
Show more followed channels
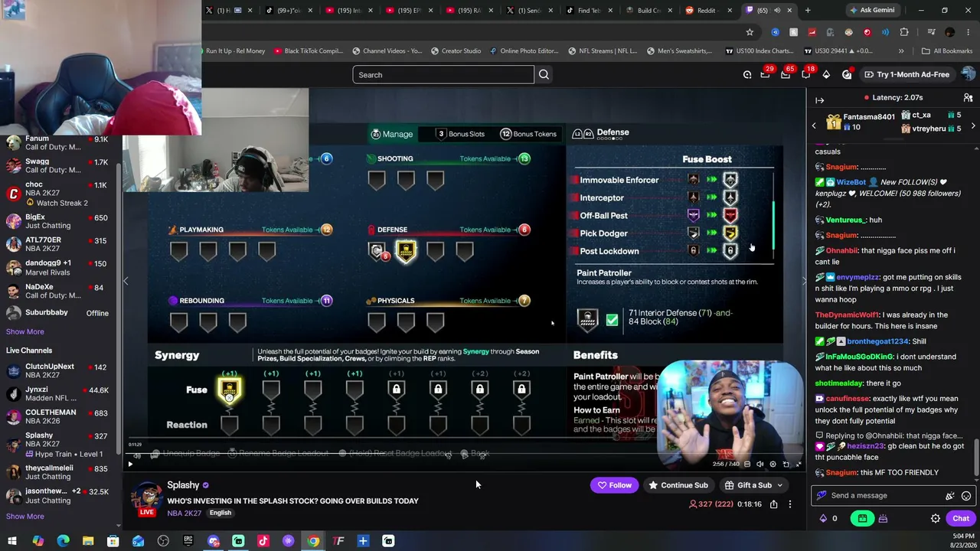click(x=25, y=331)
